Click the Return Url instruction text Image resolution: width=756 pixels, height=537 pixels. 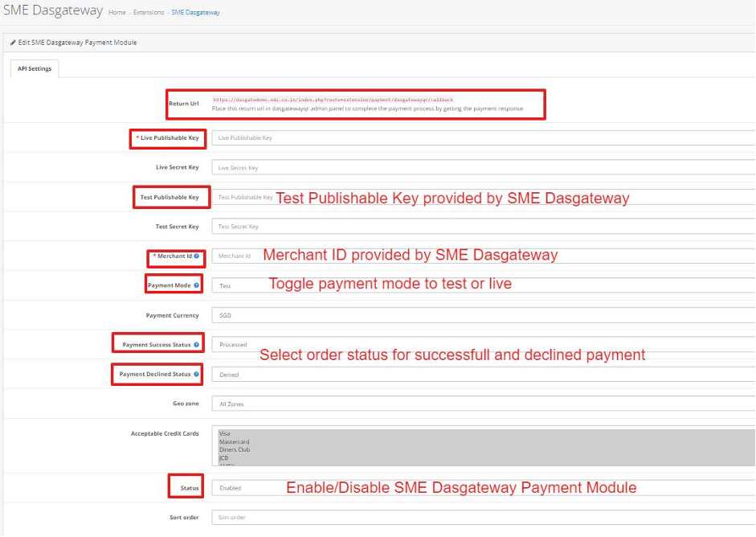[367, 109]
